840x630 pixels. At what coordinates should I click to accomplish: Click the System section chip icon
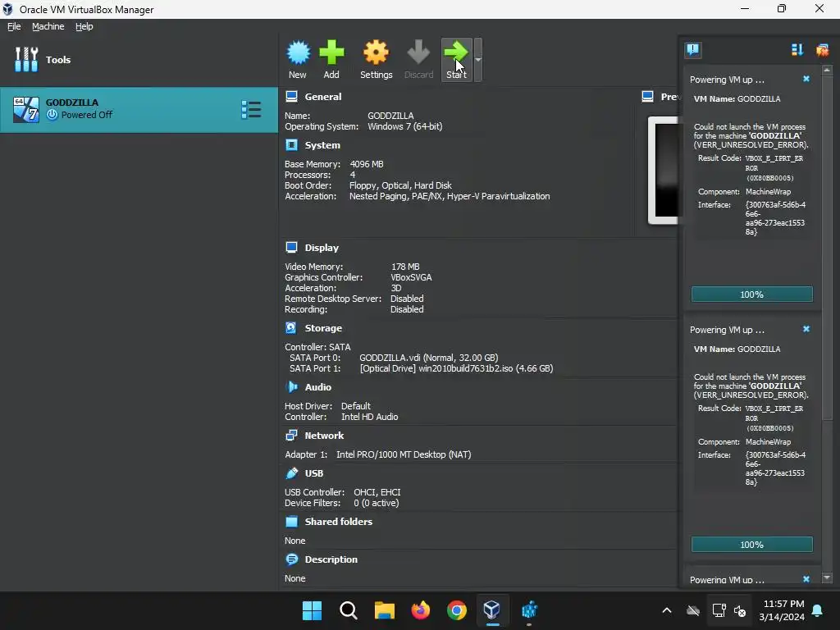tap(291, 145)
